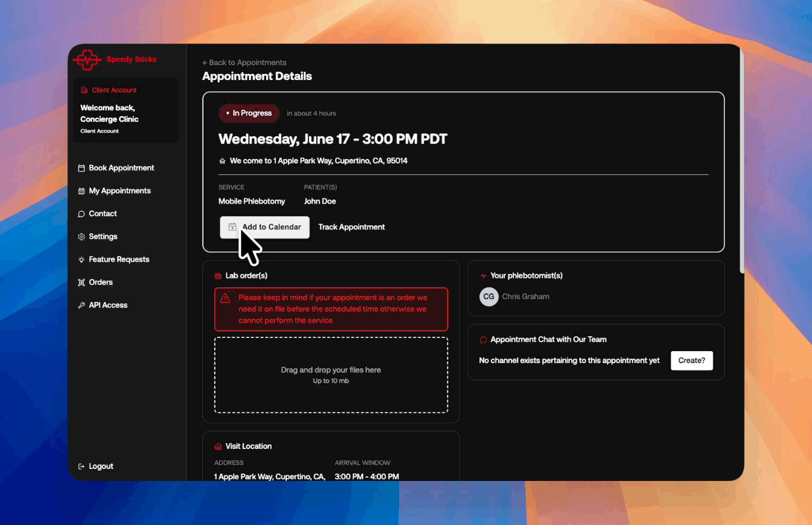
Task: Click the 'Up to 10 mb' upload hint
Action: pyautogui.click(x=331, y=381)
